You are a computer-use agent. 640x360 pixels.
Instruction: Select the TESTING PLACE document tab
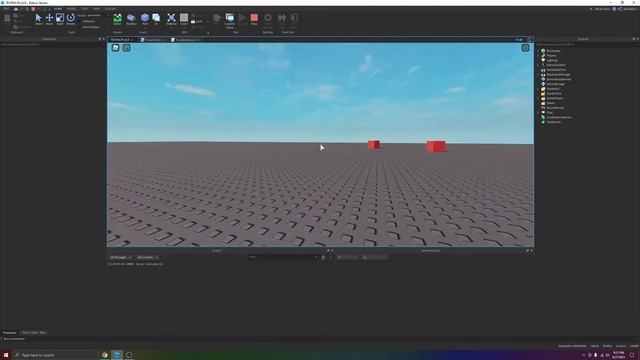[x=122, y=40]
